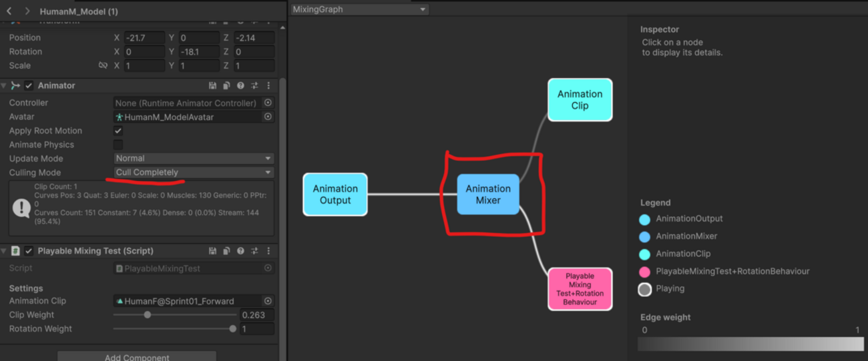The image size is (868, 361).
Task: Open the Update Mode dropdown
Action: 194,159
